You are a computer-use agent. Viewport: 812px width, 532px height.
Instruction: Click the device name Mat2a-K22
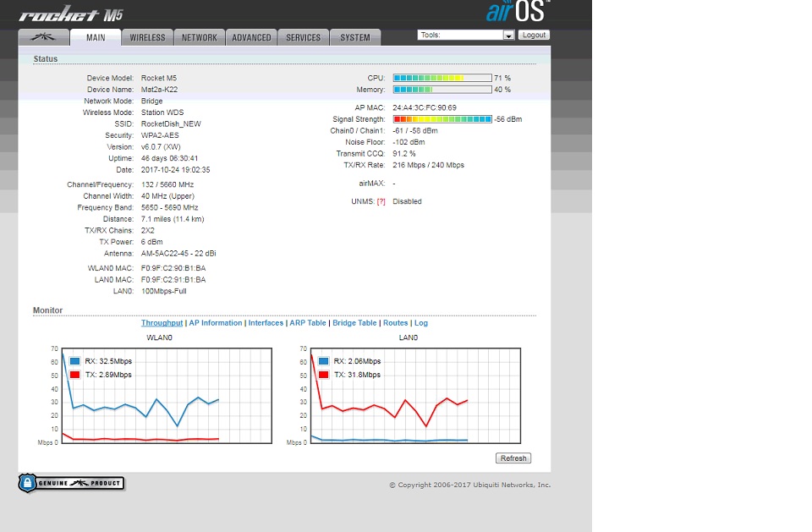point(160,90)
